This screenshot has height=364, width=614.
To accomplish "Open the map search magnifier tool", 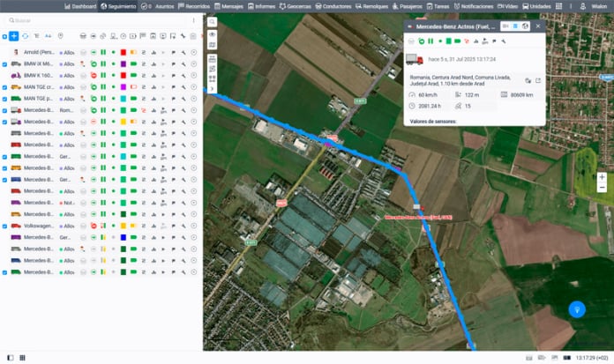I will click(213, 21).
